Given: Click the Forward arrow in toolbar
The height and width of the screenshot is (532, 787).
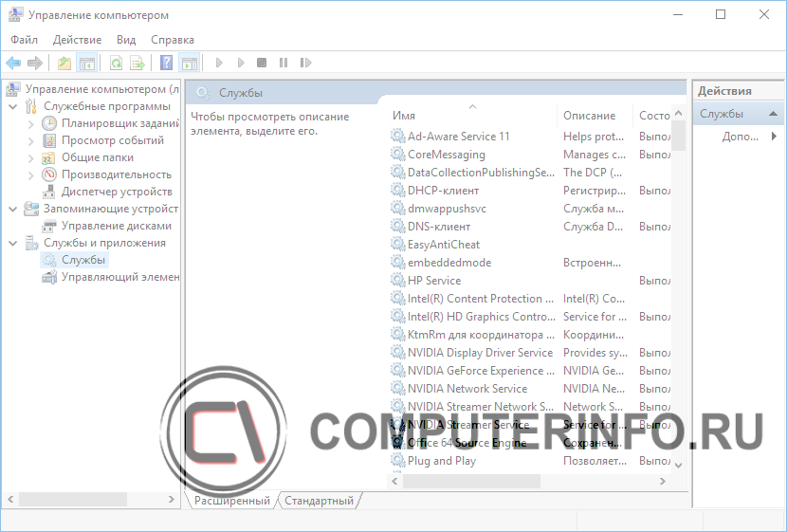Looking at the screenshot, I should [x=35, y=63].
